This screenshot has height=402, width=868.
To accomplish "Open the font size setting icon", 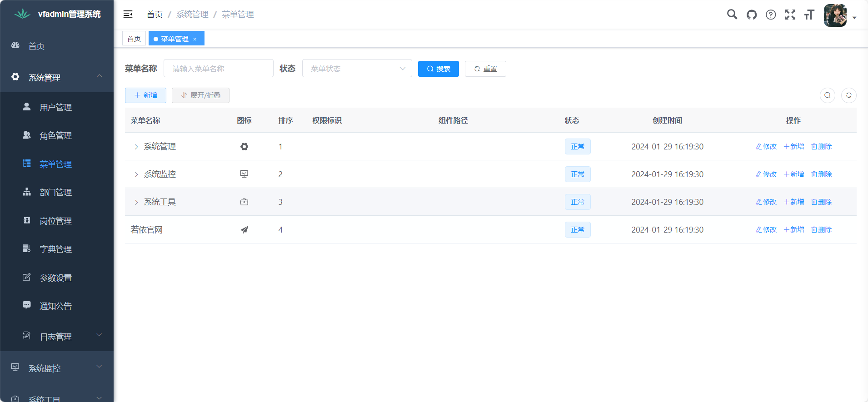I will click(809, 15).
